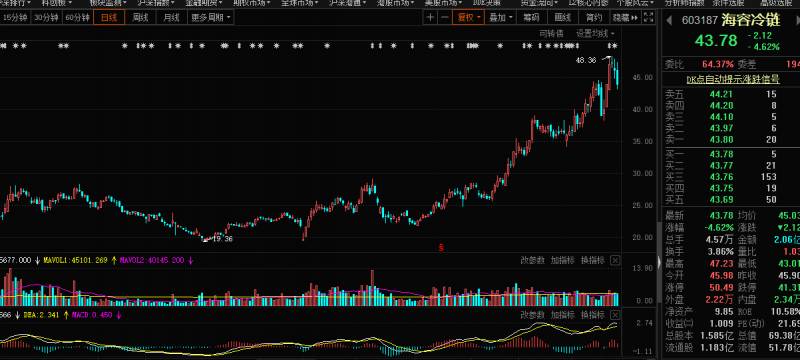Click 改参数 in the MACD panel

532,315
